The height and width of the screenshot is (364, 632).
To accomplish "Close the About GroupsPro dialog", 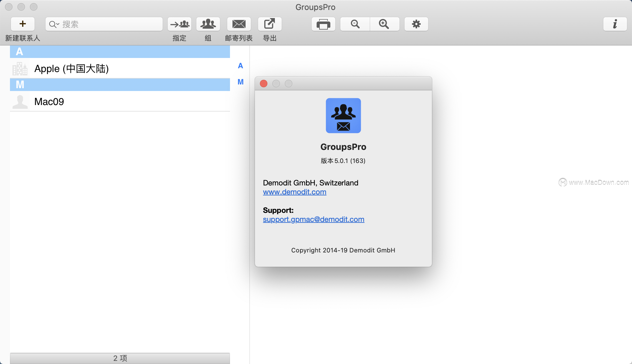I will 264,84.
